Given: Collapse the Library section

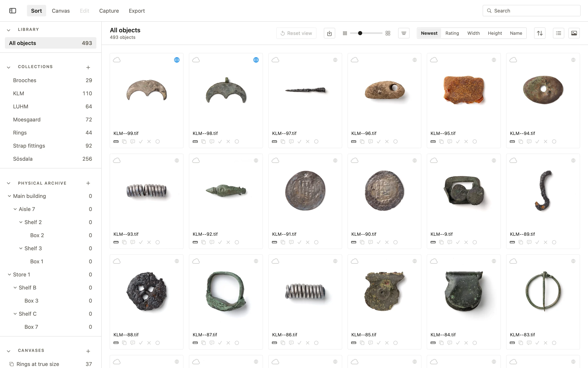Looking at the screenshot, I should pos(9,30).
